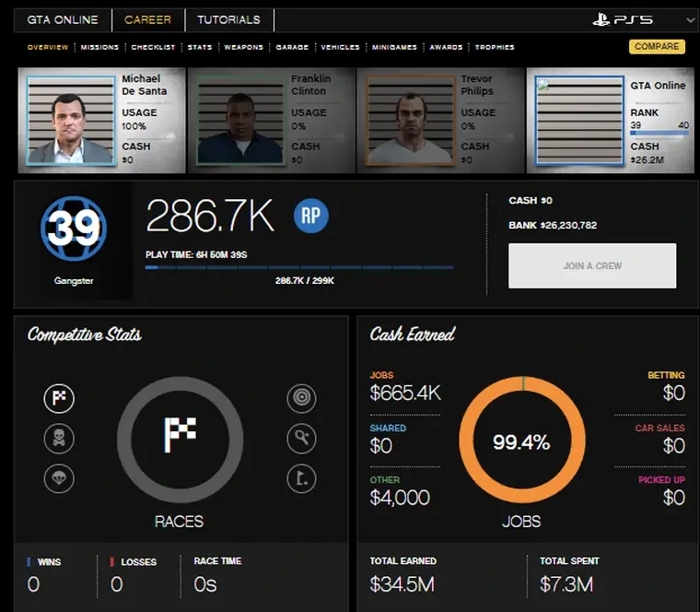Select the Trevor Philips character card
Image resolution: width=700 pixels, height=612 pixels.
(x=440, y=120)
